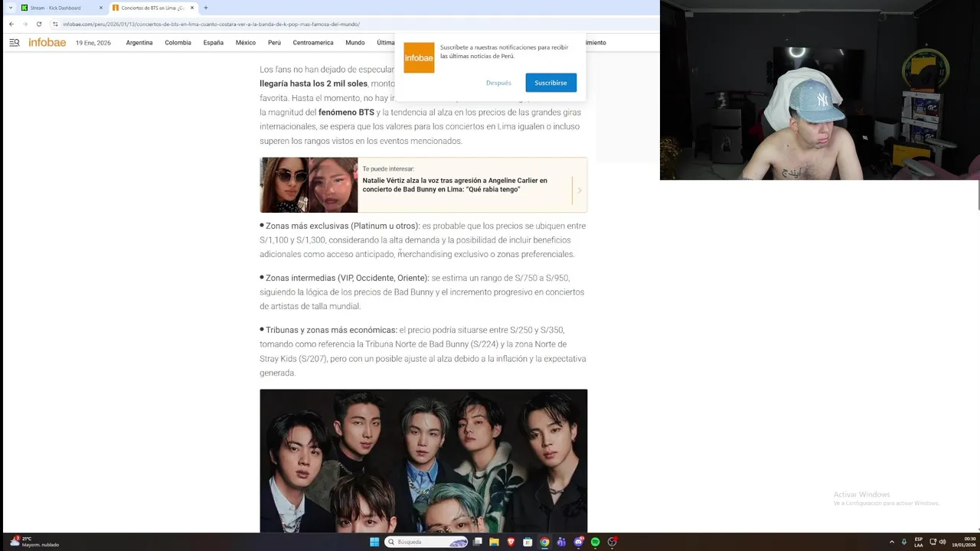
Task: Open the Argentina section
Action: [139, 43]
